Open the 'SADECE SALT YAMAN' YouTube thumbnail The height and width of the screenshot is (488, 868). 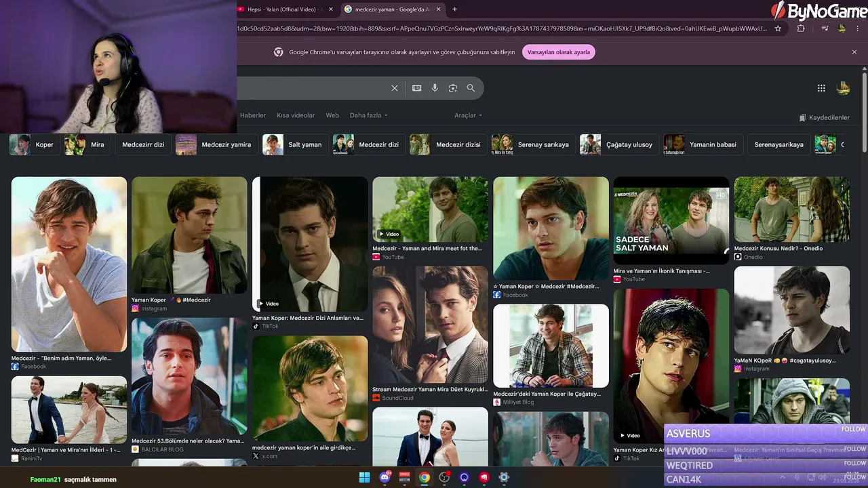click(671, 220)
